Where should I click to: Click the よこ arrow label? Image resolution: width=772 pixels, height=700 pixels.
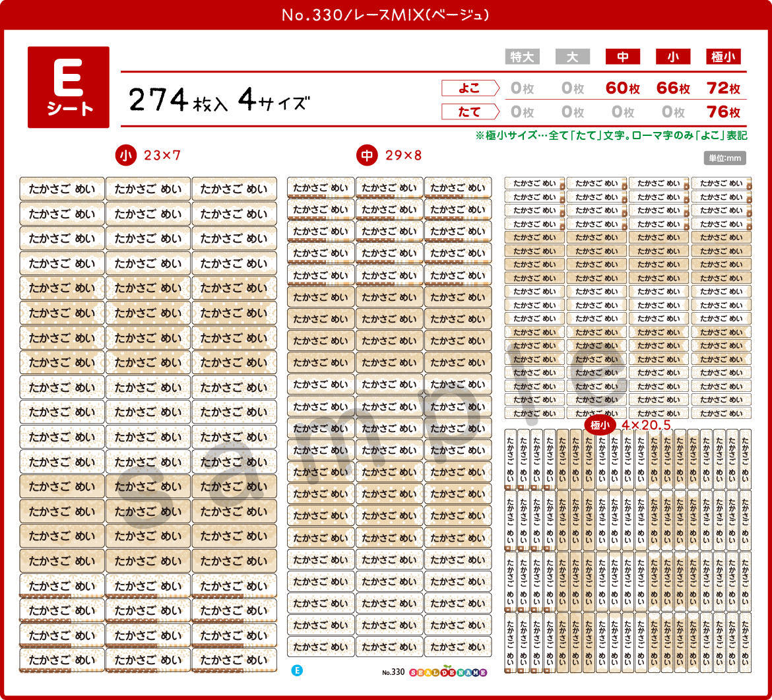[470, 88]
